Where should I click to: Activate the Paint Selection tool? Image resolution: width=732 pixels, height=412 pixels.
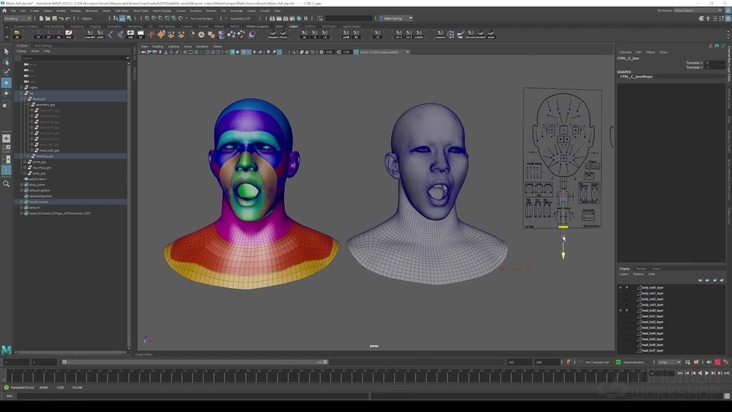pyautogui.click(x=6, y=72)
